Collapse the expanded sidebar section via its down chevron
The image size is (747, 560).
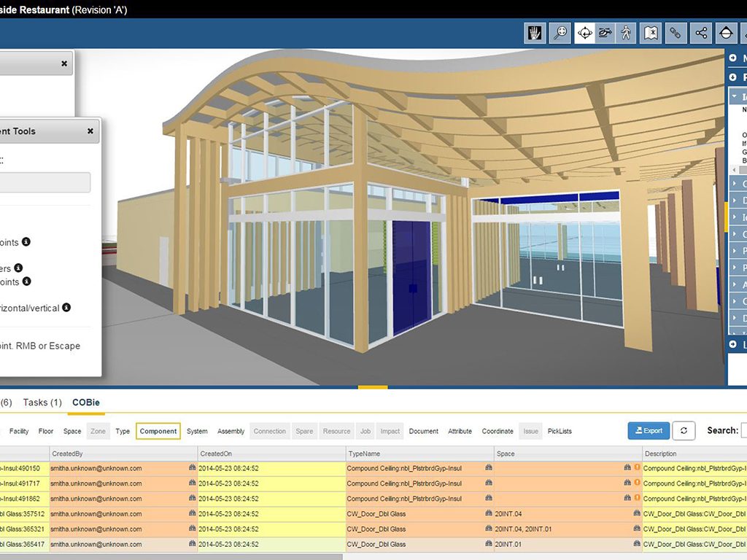(x=733, y=96)
